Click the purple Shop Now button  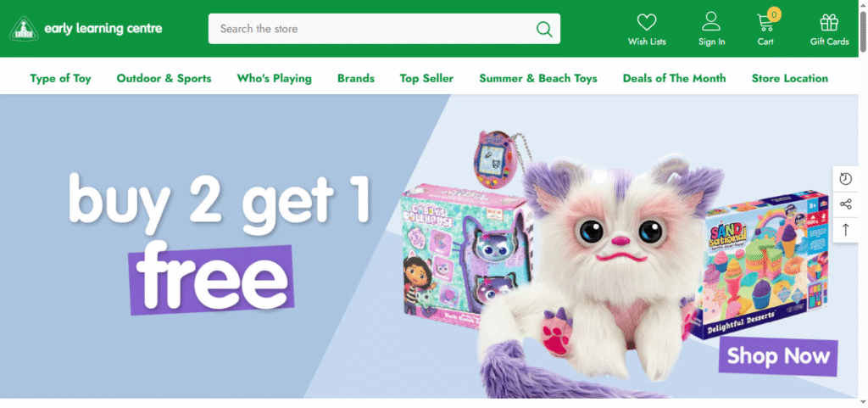pos(778,356)
